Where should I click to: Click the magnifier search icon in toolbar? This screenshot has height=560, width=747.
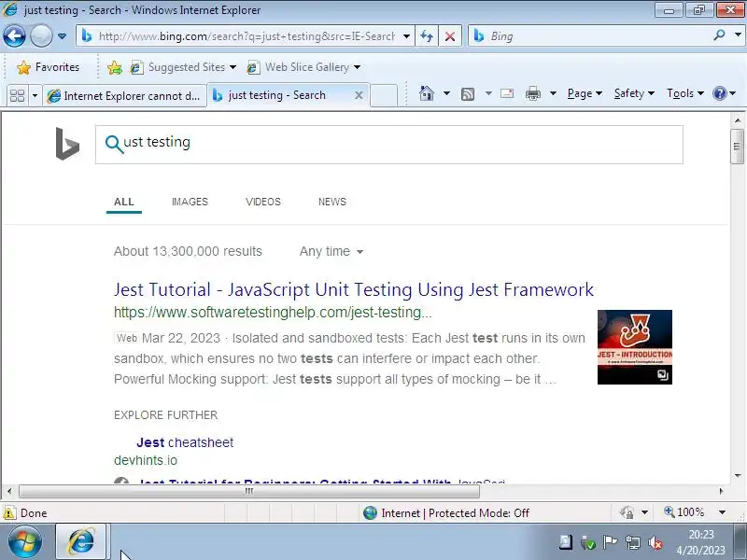click(720, 35)
